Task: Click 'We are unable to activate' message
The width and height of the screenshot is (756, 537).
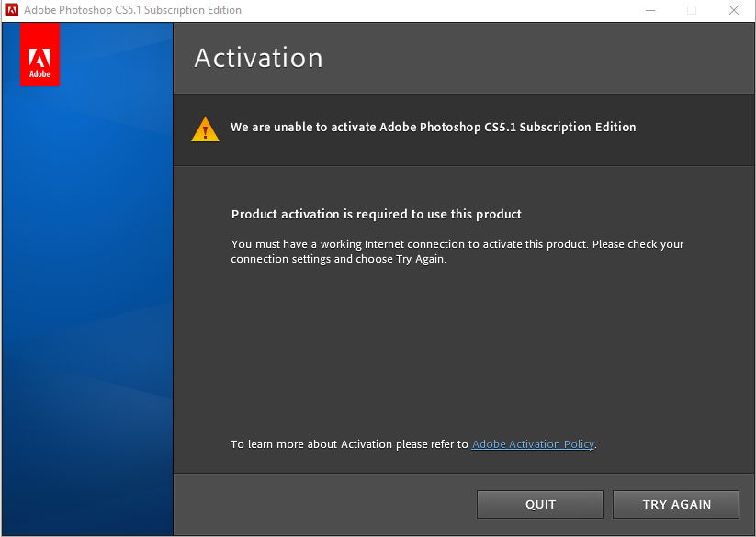Action: click(x=433, y=128)
